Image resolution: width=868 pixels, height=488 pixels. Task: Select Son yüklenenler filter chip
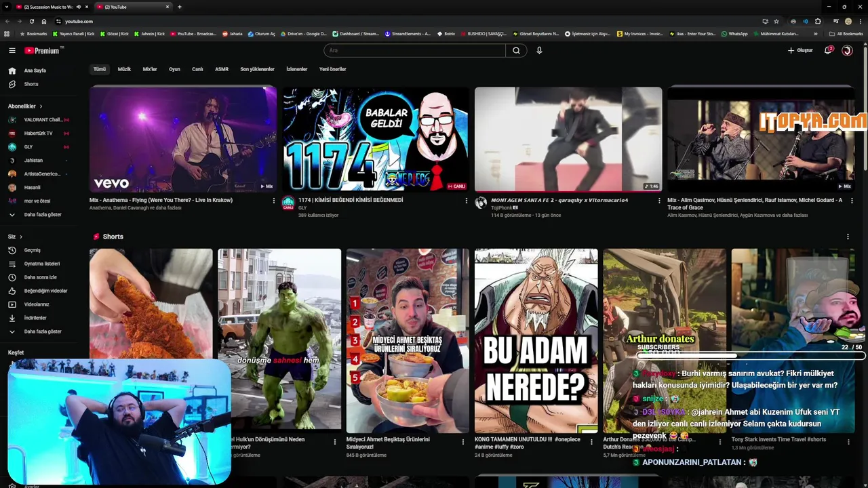pyautogui.click(x=257, y=69)
